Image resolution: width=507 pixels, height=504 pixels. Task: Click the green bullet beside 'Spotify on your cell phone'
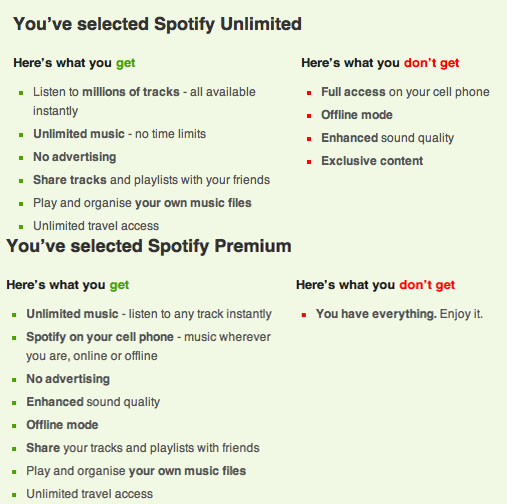(14, 338)
